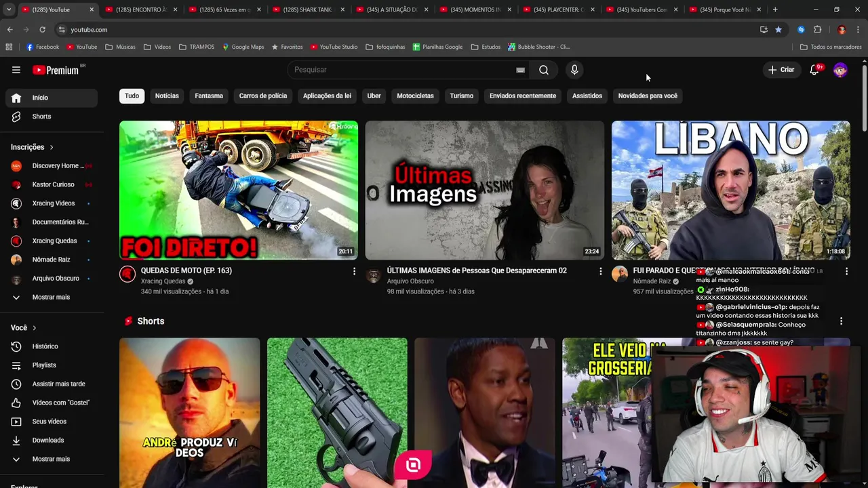Image resolution: width=868 pixels, height=488 pixels.
Task: Open the FOI DIRETO video thumbnail
Action: point(239,190)
